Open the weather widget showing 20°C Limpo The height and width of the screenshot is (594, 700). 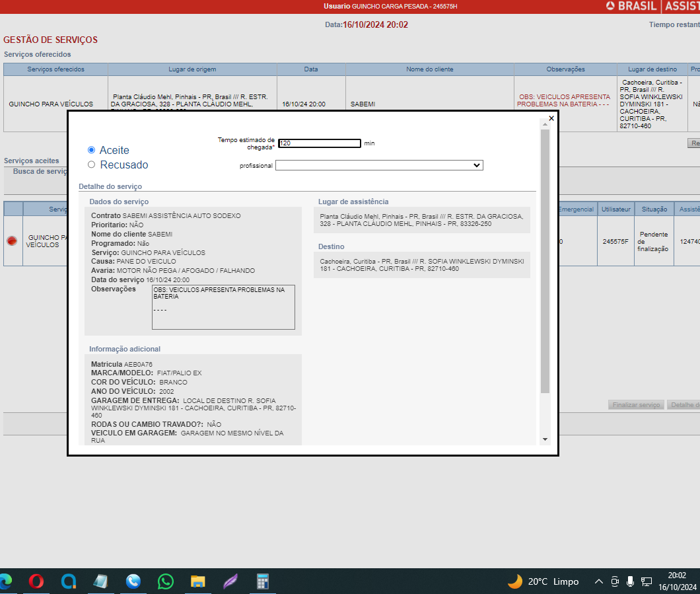pos(543,581)
